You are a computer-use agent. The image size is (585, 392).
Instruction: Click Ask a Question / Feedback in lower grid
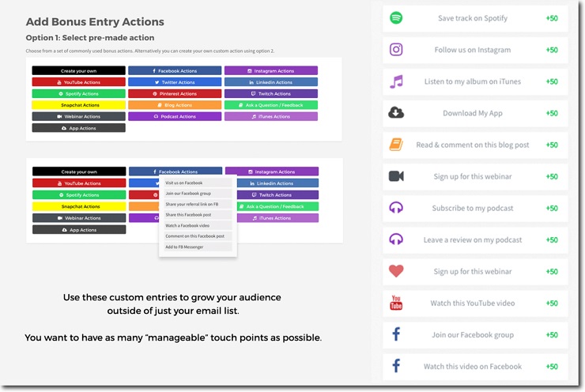coord(277,206)
